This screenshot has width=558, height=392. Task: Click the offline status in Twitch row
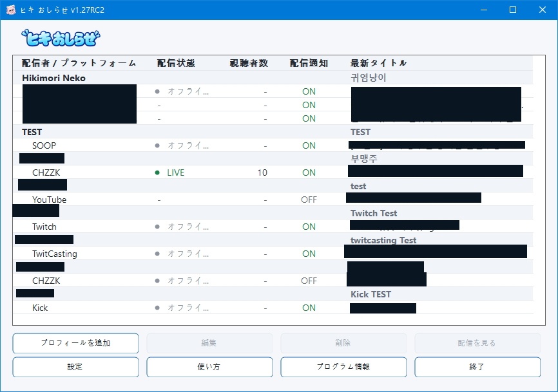pos(188,227)
